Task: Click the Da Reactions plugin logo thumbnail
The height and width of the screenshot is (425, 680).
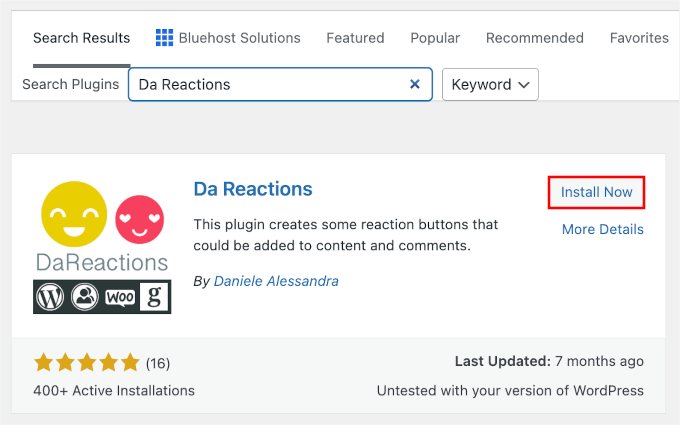Action: 102,247
